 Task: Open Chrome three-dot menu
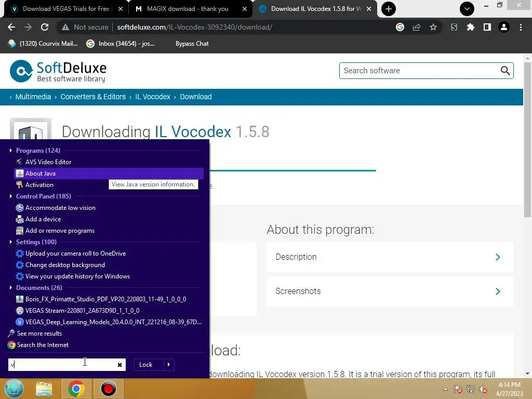click(x=521, y=27)
